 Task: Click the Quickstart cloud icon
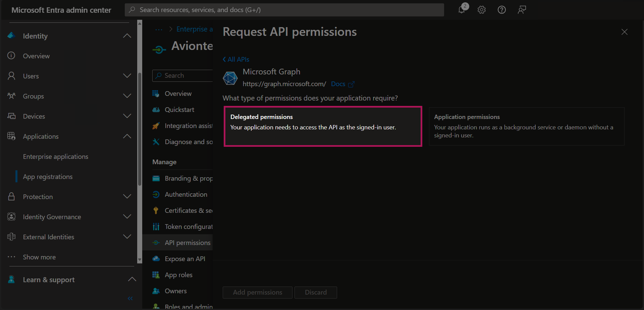pyautogui.click(x=156, y=110)
